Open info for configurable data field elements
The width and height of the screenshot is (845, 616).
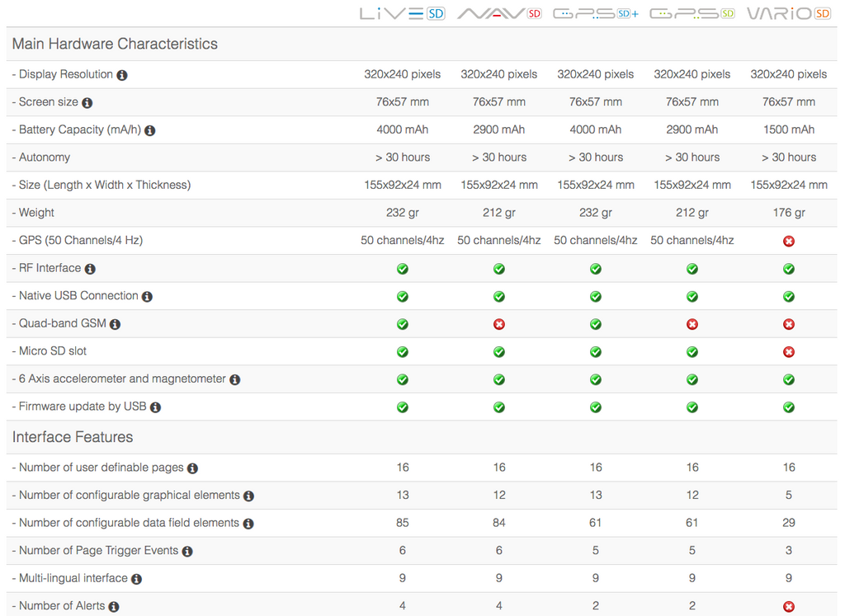coord(248,524)
